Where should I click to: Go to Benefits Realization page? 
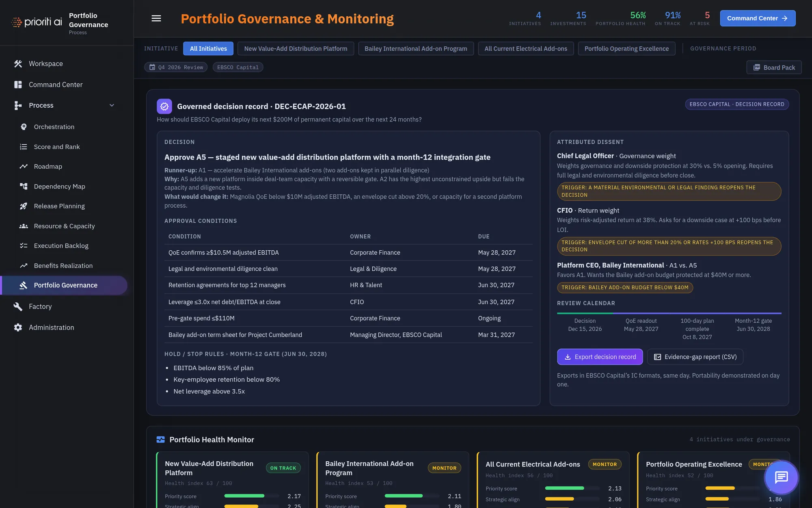63,265
